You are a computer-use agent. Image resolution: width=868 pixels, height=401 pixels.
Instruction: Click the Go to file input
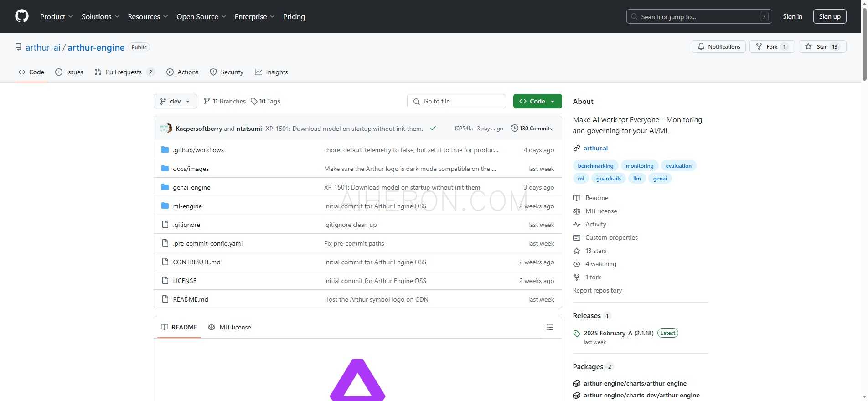tap(456, 101)
